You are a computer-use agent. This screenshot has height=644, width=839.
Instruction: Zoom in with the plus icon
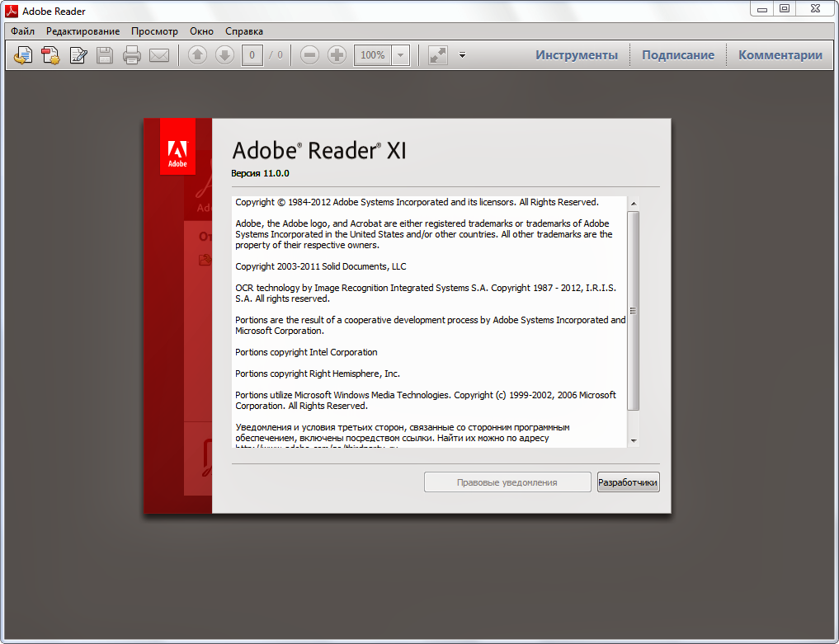337,54
